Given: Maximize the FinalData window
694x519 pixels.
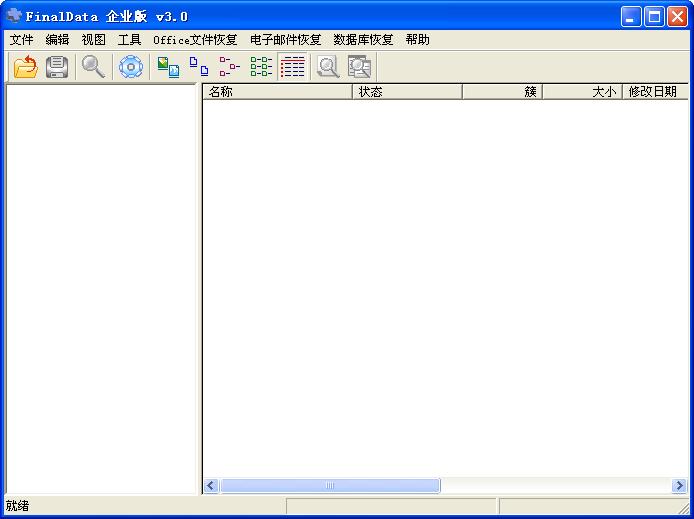Looking at the screenshot, I should coord(654,17).
